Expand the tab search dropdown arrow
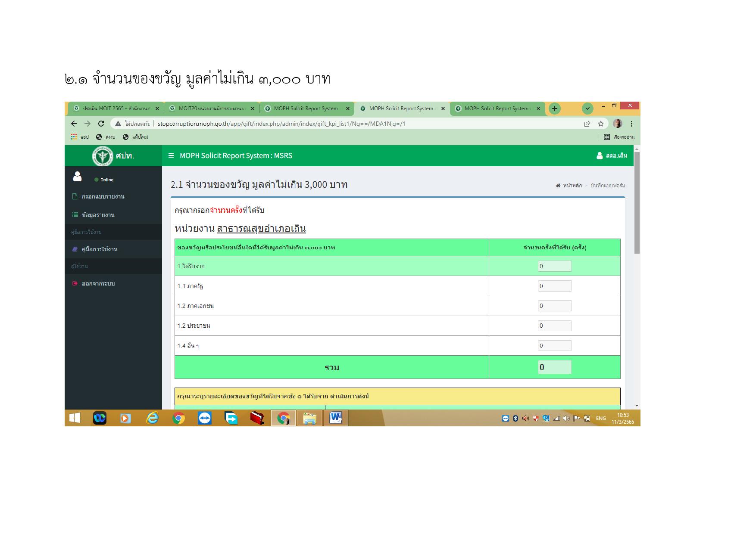Image resolution: width=756 pixels, height=534 pixels. tap(587, 109)
